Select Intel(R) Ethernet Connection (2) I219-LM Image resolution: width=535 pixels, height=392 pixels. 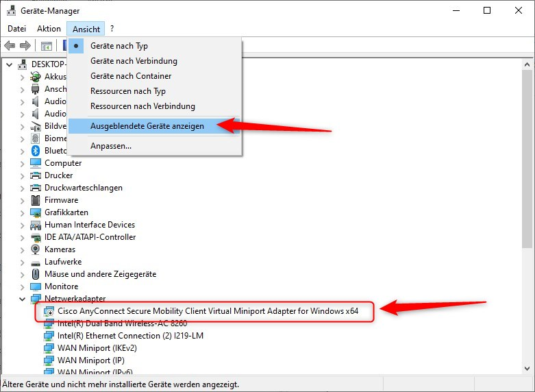click(130, 336)
